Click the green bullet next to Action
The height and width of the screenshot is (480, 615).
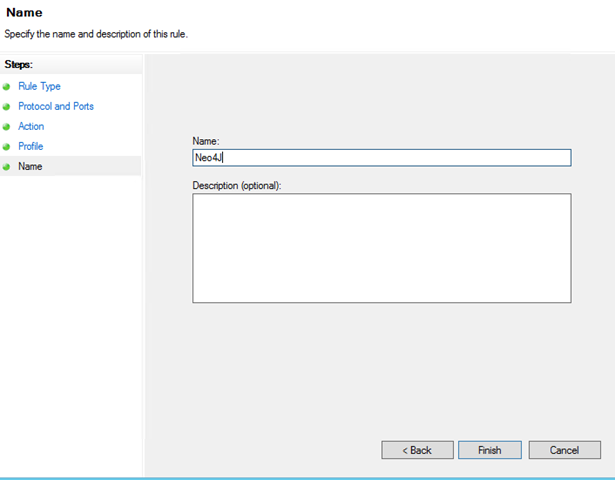pyautogui.click(x=7, y=127)
